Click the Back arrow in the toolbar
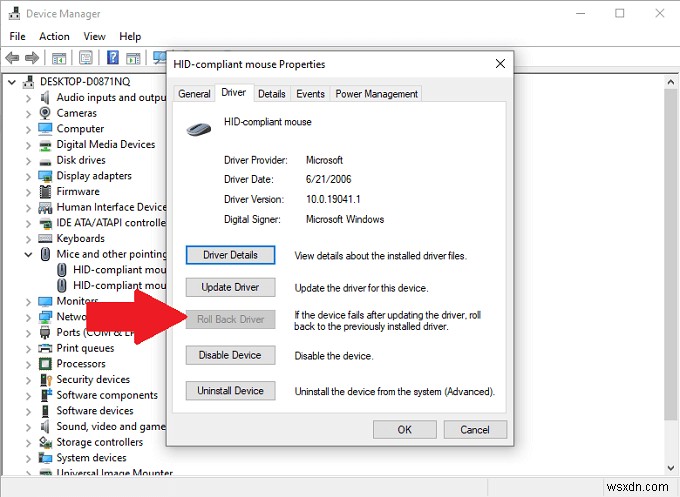Screen dimensions: 680x497 [12, 57]
